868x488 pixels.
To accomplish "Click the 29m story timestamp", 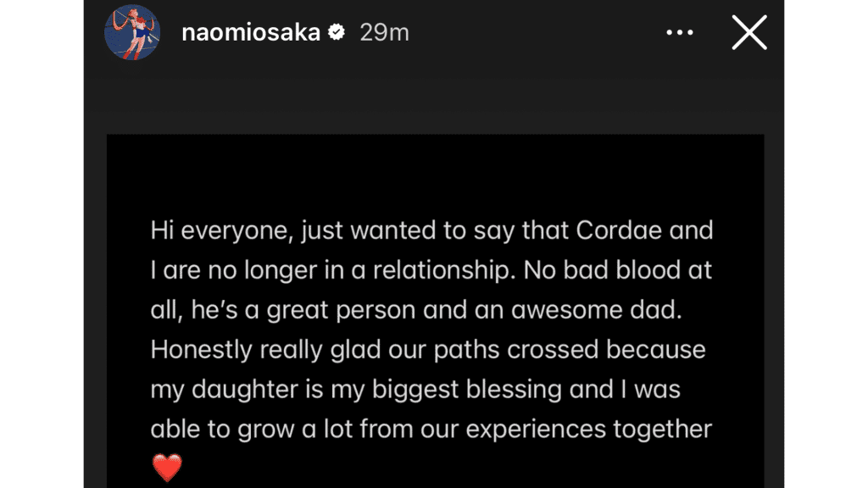I will pyautogui.click(x=384, y=33).
